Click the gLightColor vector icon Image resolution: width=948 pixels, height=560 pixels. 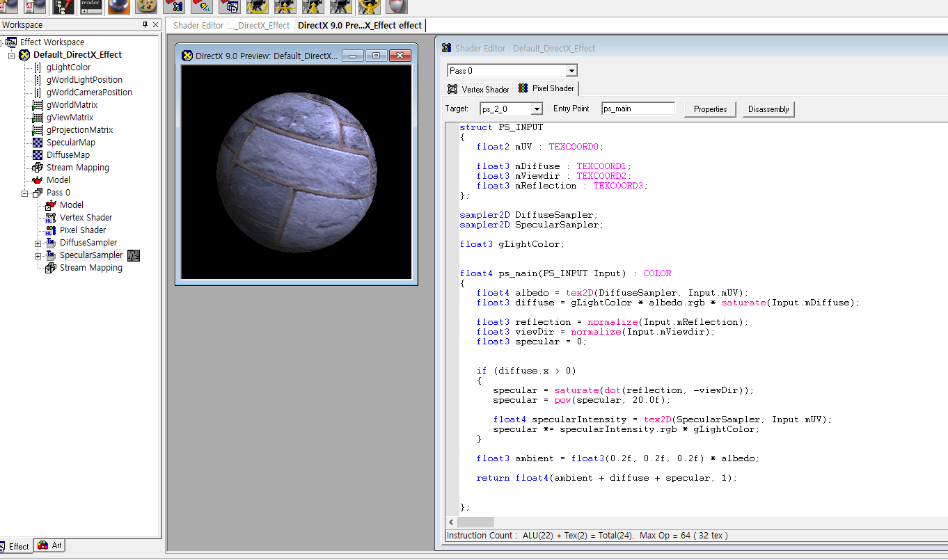coord(38,67)
